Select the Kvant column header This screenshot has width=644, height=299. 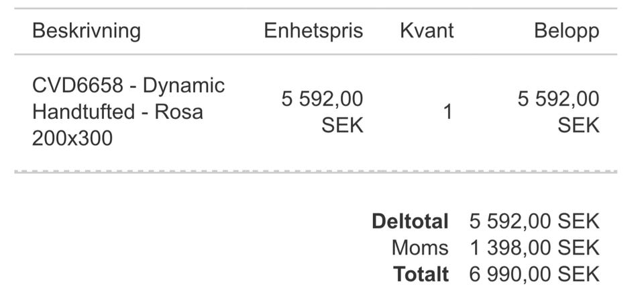point(427,31)
